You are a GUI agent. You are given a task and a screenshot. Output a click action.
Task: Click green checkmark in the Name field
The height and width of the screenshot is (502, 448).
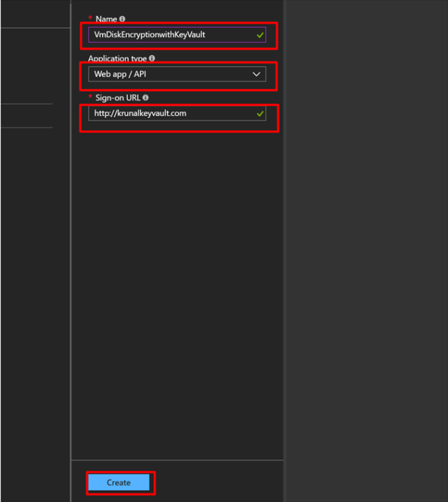pyautogui.click(x=260, y=35)
